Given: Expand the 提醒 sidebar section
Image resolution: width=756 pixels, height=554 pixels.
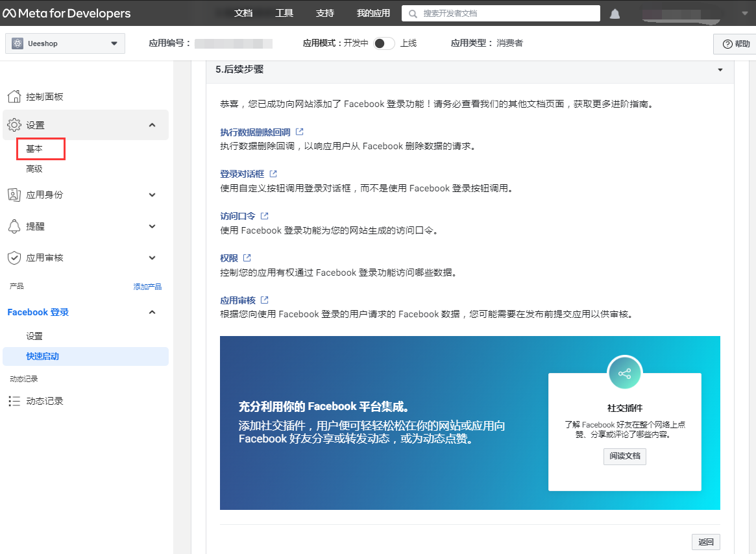Looking at the screenshot, I should (x=152, y=226).
